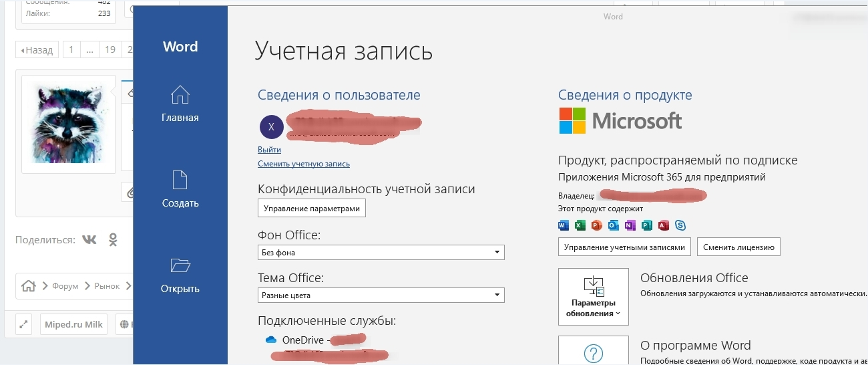868x365 pixels.
Task: Click the OneNote app icon in product list
Action: pyautogui.click(x=630, y=225)
